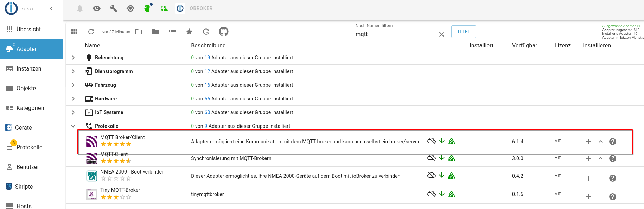Click the IOBROKER host button
644x209 pixels.
tap(195, 8)
